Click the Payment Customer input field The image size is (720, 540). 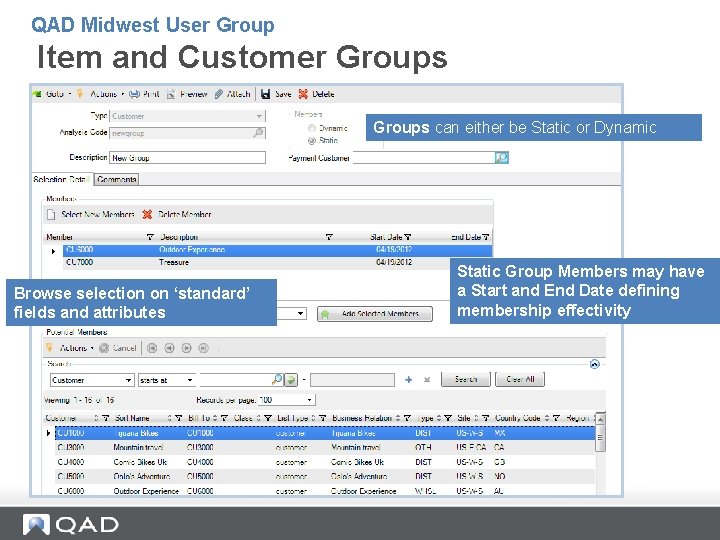tap(424, 158)
